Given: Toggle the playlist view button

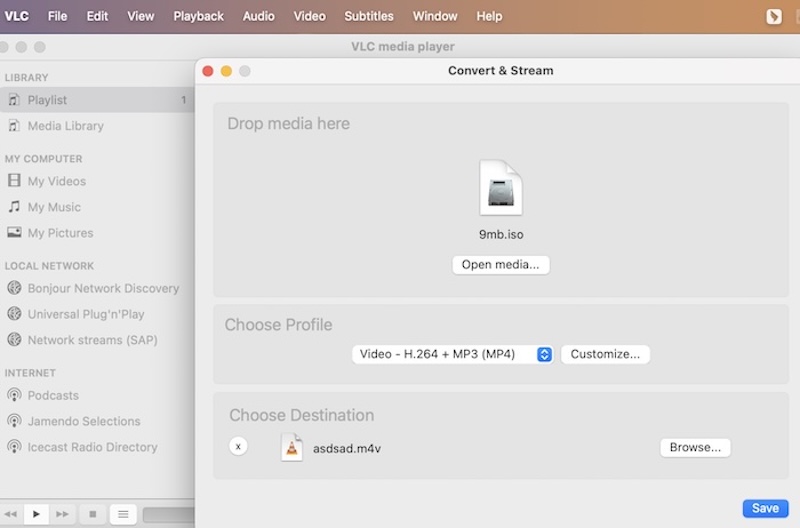Looking at the screenshot, I should (122, 514).
